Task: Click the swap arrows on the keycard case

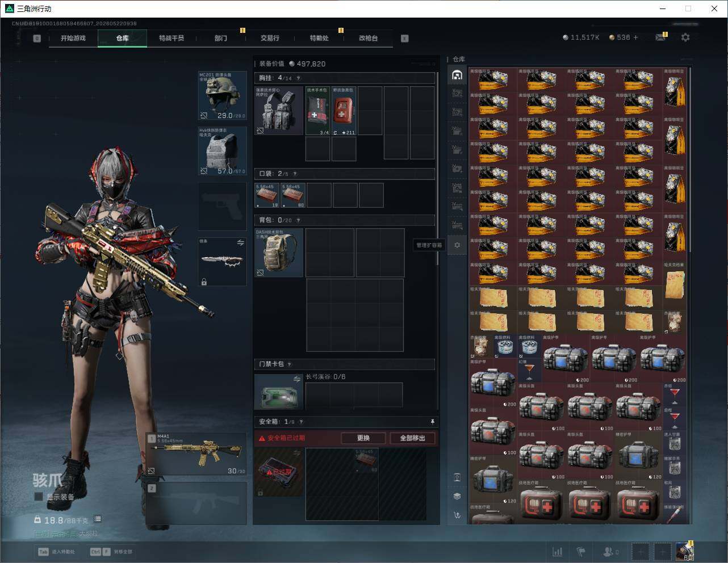Action: (297, 379)
